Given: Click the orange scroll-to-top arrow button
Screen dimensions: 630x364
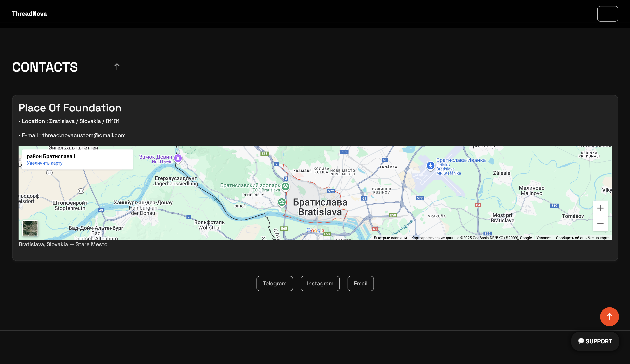Looking at the screenshot, I should point(609,317).
